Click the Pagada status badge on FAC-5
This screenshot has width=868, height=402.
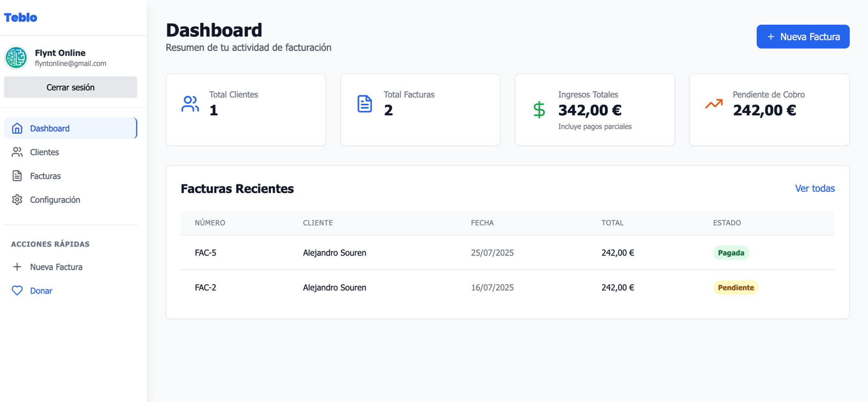(x=731, y=253)
